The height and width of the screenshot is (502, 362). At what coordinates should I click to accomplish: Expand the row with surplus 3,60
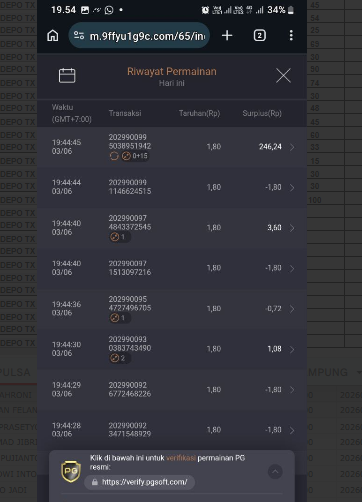click(292, 228)
